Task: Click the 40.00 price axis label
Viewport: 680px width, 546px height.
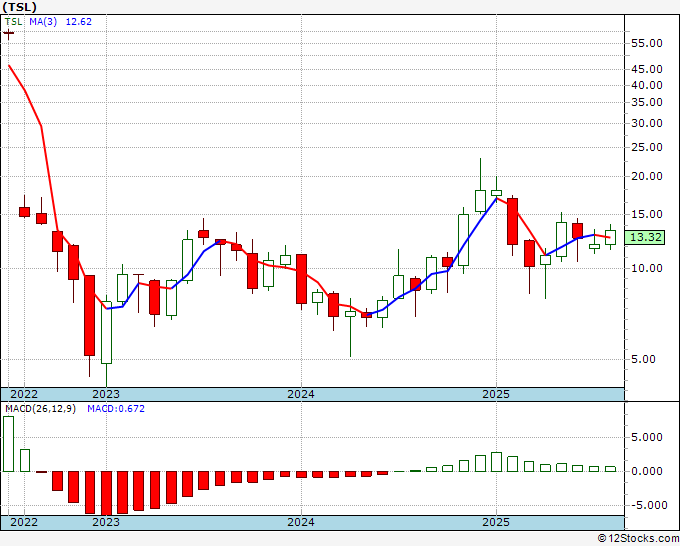Action: 647,85
